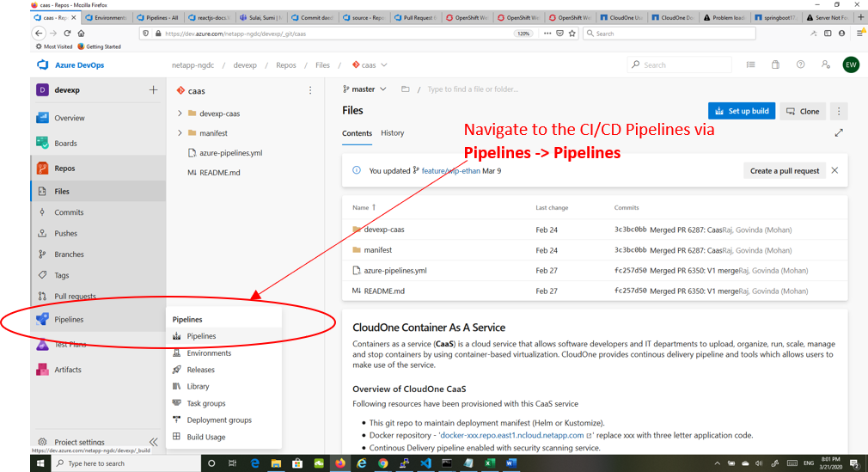Screen dimensions: 868x472
Task: Bookmark page with the star icon
Action: [572, 34]
